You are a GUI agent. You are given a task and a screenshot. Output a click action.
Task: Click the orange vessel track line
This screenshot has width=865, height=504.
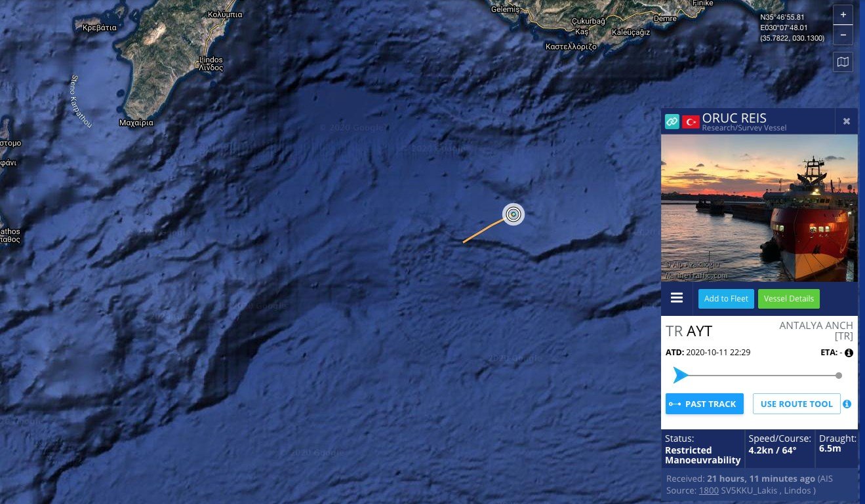click(483, 231)
